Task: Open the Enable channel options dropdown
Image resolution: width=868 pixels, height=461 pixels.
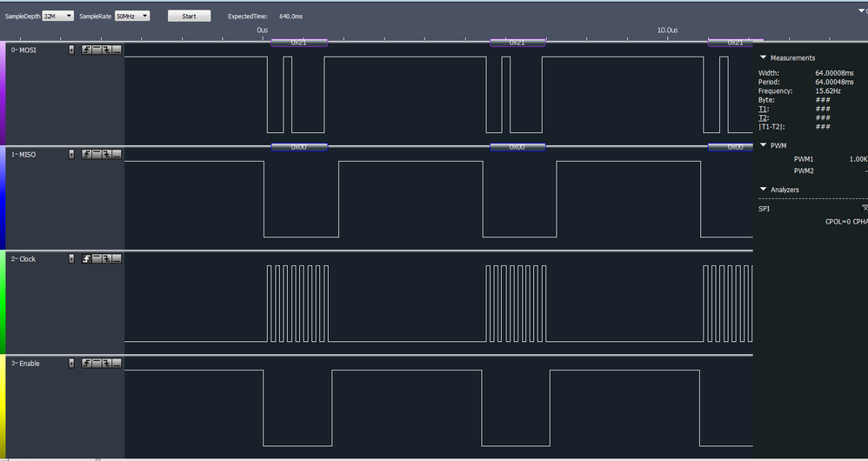Action: tap(70, 364)
